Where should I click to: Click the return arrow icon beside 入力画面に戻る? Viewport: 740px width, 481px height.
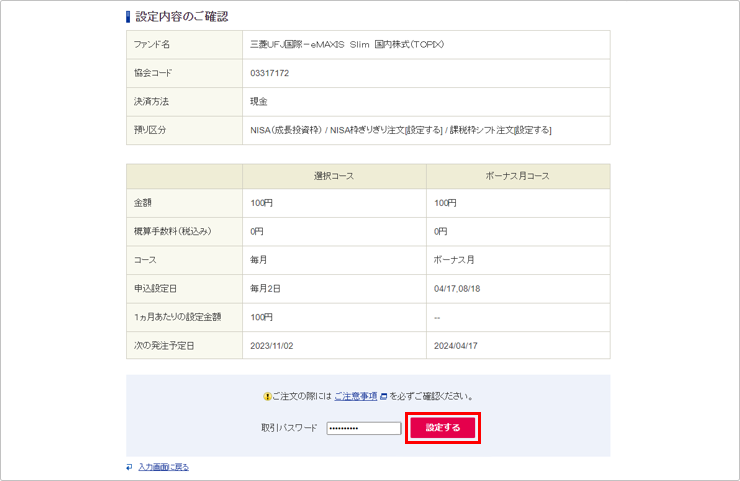[130, 467]
